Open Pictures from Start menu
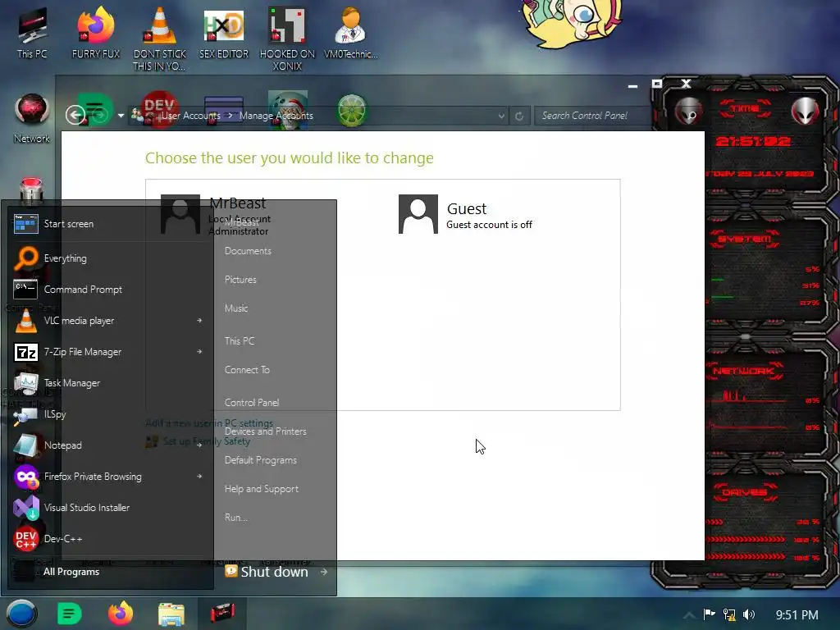840x630 pixels. pos(240,280)
